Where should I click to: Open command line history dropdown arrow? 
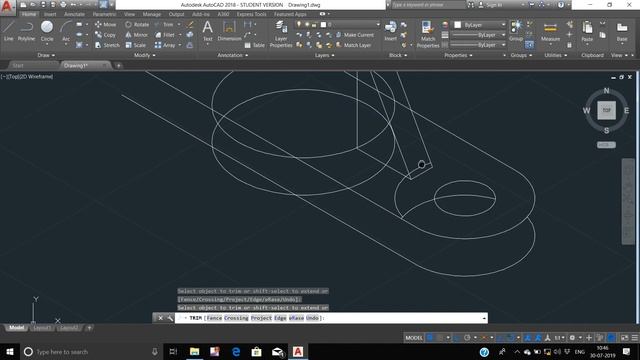(484, 318)
